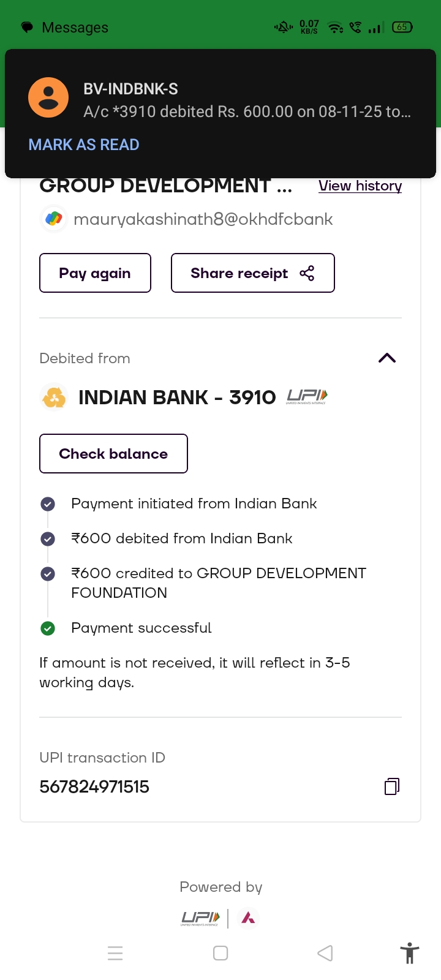Viewport: 441px width, 980px height.
Task: Copy the UPI transaction ID
Action: pyautogui.click(x=392, y=786)
